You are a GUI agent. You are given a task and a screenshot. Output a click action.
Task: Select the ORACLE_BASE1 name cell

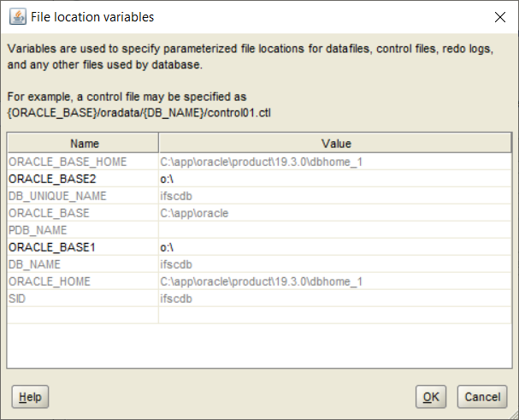click(x=83, y=247)
